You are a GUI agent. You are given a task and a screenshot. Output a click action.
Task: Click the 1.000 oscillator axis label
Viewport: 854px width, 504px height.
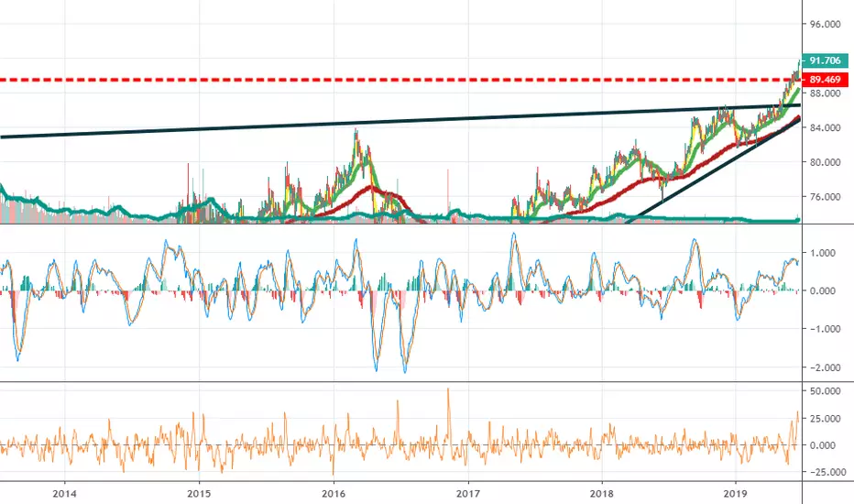coord(823,253)
